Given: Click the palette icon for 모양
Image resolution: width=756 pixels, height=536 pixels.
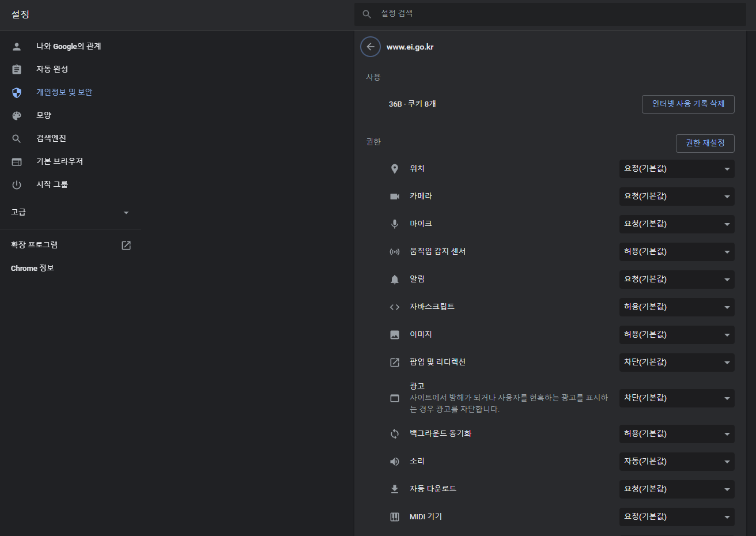Looking at the screenshot, I should click(x=17, y=115).
